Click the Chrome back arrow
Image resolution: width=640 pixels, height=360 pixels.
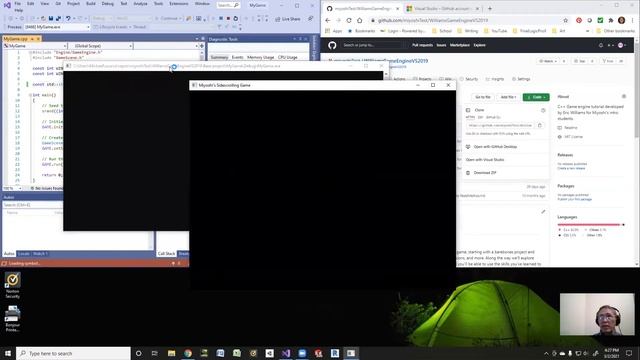(x=328, y=20)
